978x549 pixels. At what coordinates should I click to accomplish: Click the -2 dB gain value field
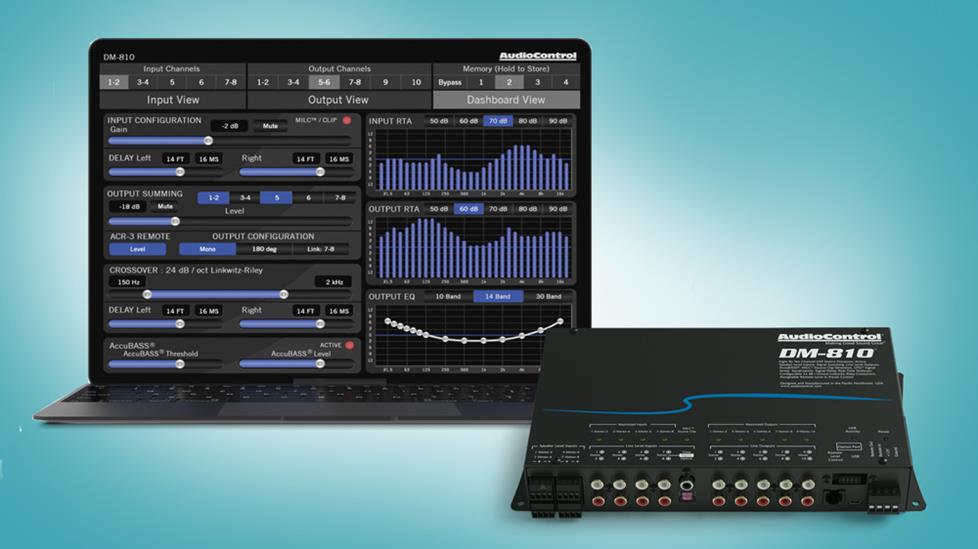[x=230, y=126]
